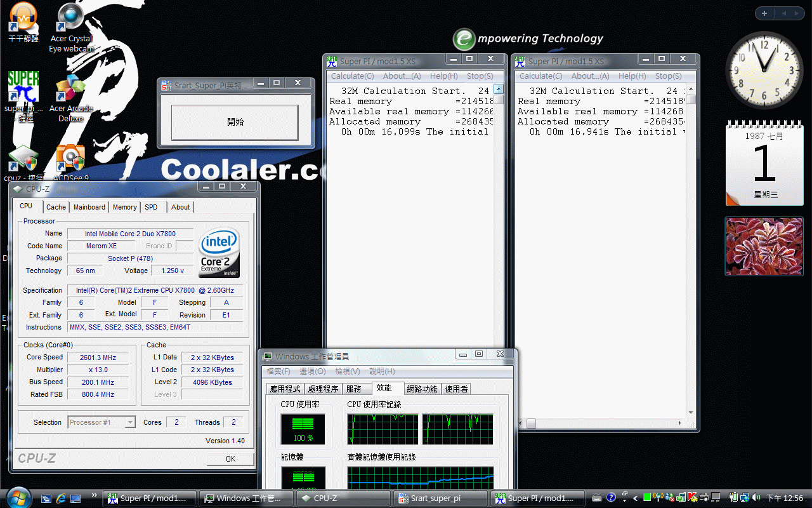Click the Name field Intel Mobile Core 2 Duo X7800
Screen dimensions: 812x508
point(130,234)
